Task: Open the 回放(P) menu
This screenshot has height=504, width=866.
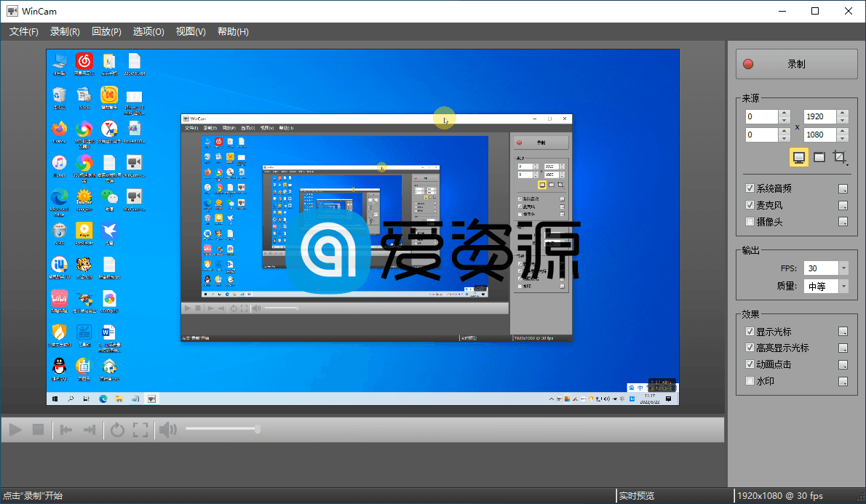Action: 106,31
